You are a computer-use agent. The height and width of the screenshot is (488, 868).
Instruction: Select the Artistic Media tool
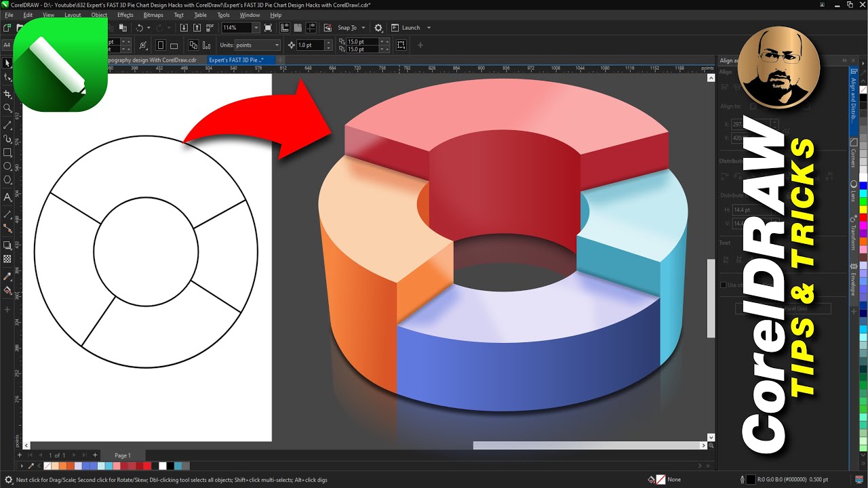(7, 138)
